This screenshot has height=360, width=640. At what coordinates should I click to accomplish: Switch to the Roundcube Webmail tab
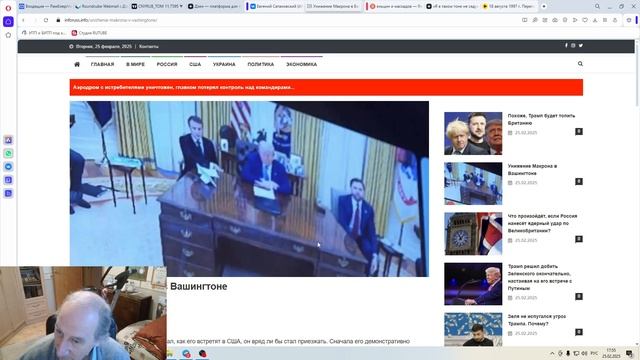(101, 6)
